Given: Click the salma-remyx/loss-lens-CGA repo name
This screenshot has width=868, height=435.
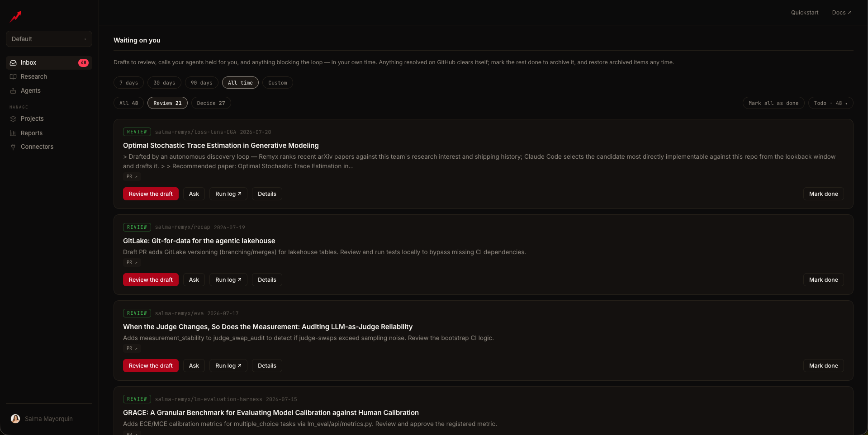Looking at the screenshot, I should click(195, 132).
